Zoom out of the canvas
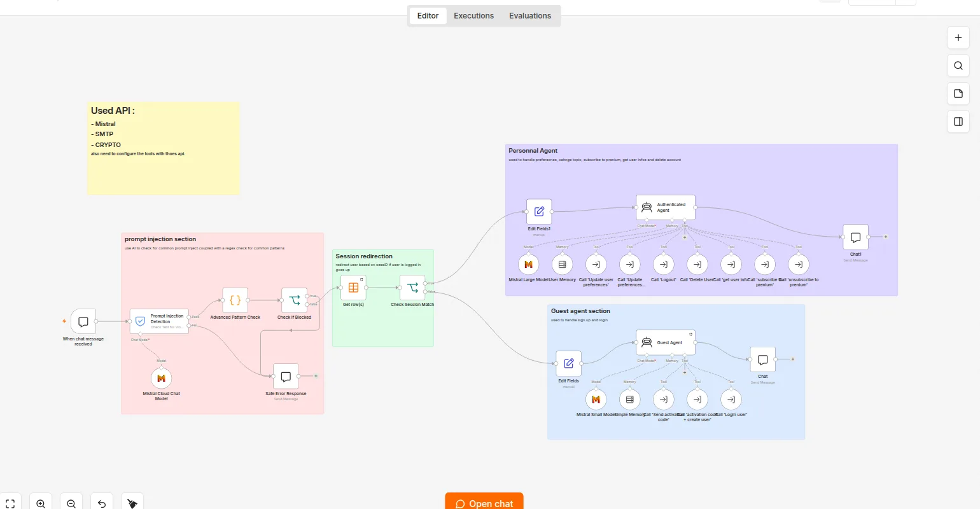The image size is (980, 509). 71,503
